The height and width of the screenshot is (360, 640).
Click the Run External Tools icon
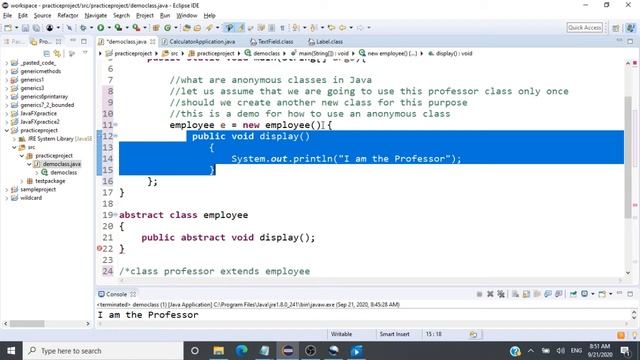[x=136, y=28]
